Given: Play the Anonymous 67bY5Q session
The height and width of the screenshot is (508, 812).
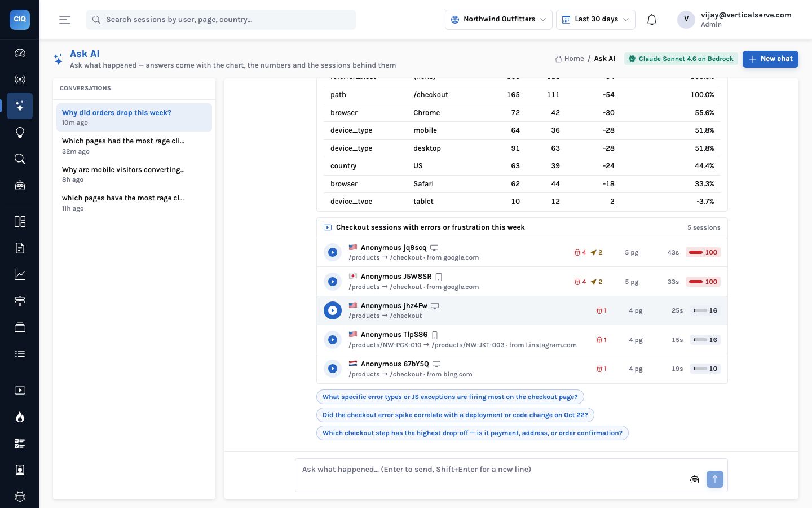Looking at the screenshot, I should [333, 369].
